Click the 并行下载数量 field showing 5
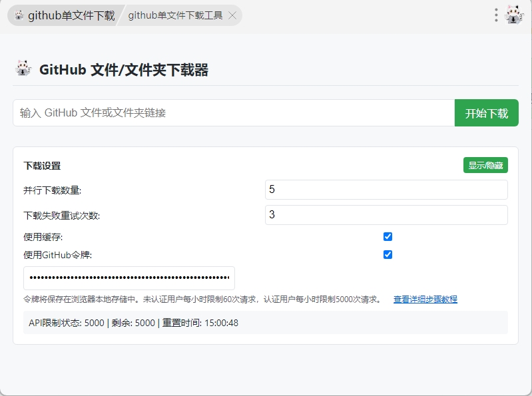Screen dimensions: 532x396 point(386,190)
